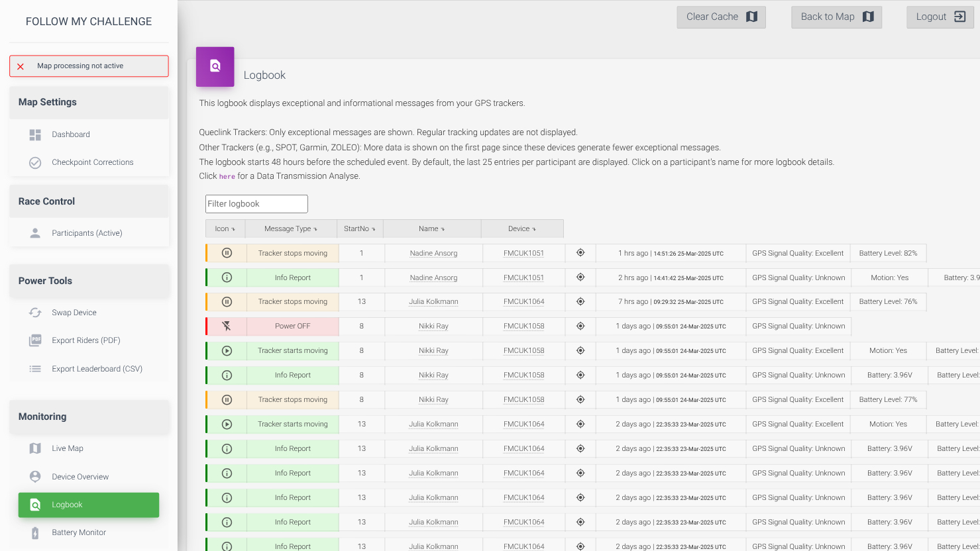980x551 pixels.
Task: Click the Filter logbook input field
Action: [x=256, y=204]
